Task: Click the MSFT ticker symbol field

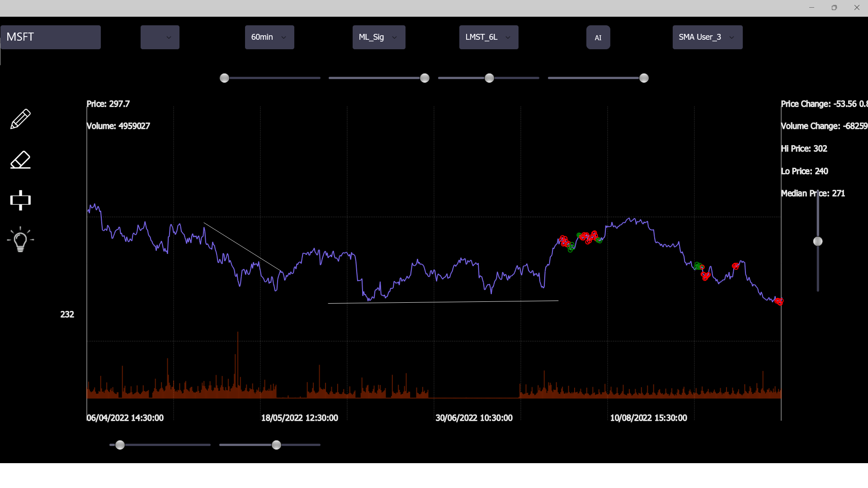Action: click(51, 37)
